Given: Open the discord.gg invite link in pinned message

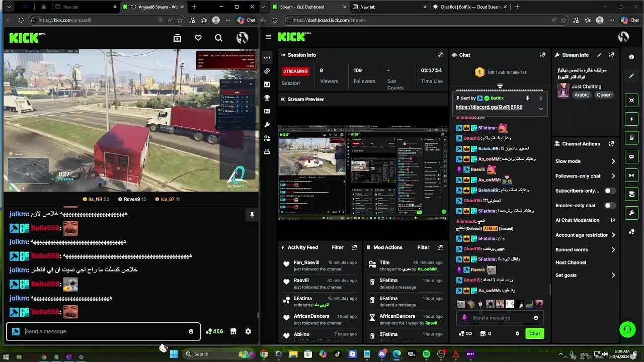Looking at the screenshot, I should click(x=489, y=107).
